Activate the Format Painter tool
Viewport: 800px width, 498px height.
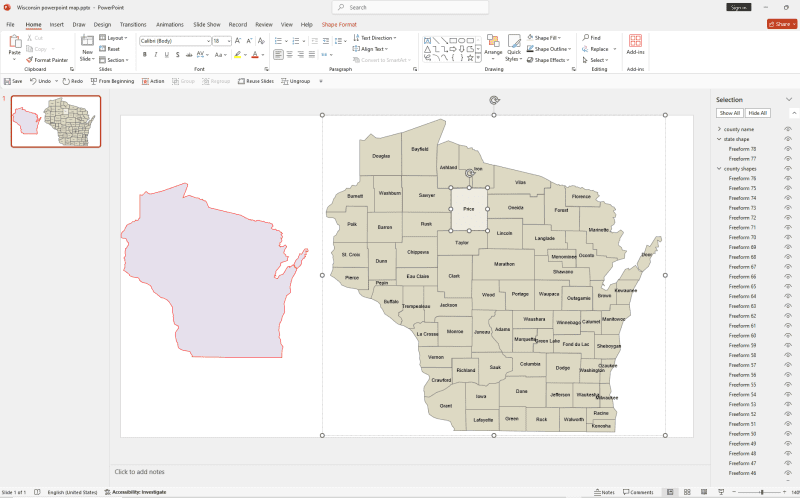coord(47,60)
